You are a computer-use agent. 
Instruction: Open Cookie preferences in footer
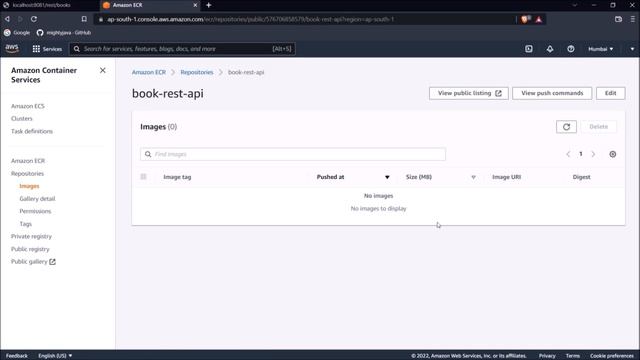611,356
